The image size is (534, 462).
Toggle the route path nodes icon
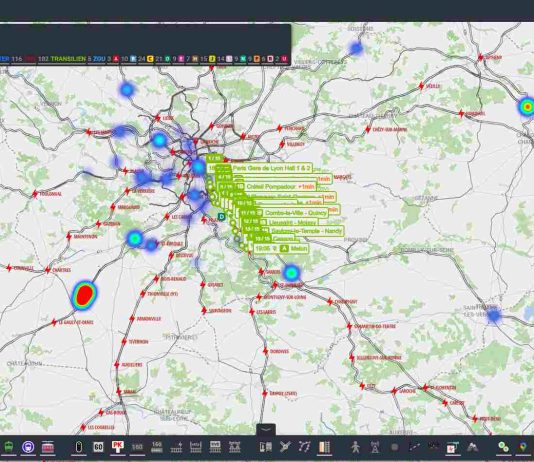click(304, 447)
